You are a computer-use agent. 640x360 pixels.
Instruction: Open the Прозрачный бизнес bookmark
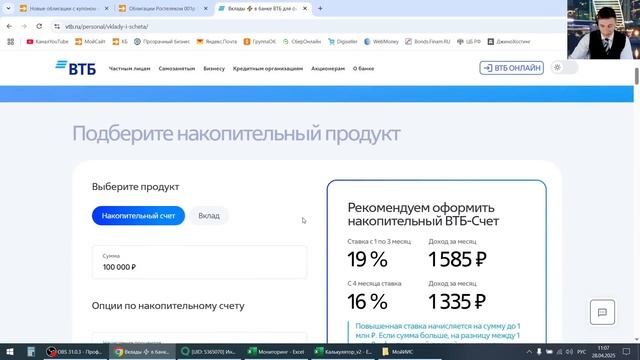[x=162, y=42]
